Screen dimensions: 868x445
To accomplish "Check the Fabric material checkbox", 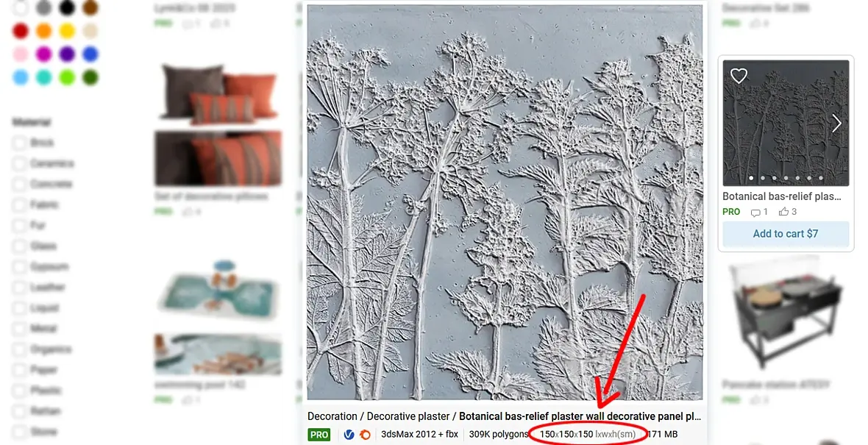I will [19, 204].
